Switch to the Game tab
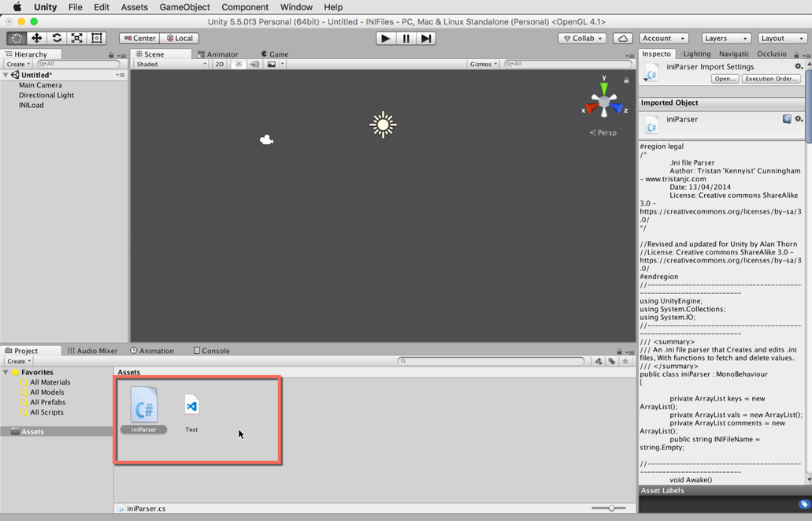 click(x=274, y=54)
